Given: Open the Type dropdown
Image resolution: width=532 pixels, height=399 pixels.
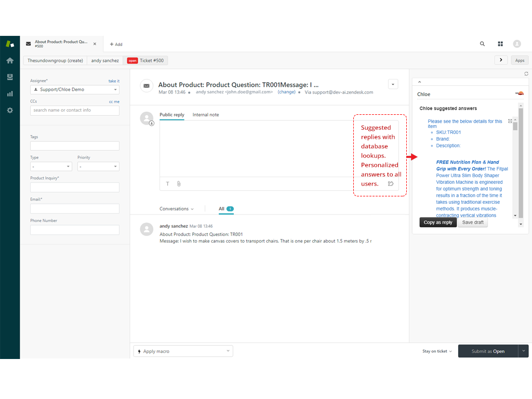Looking at the screenshot, I should [51, 167].
